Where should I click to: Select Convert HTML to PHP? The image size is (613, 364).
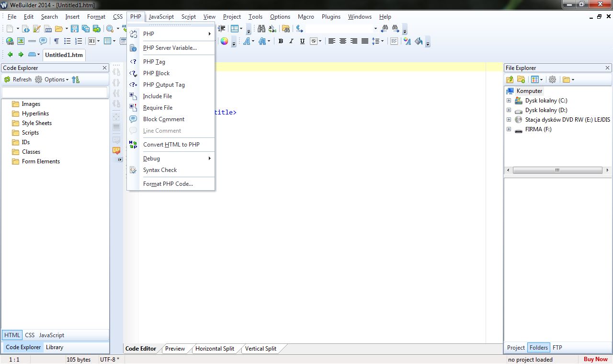tap(171, 145)
